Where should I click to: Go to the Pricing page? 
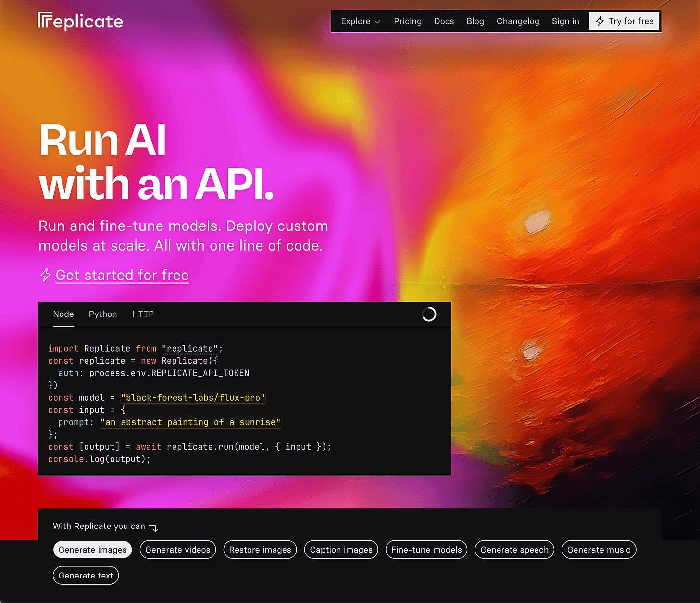pos(408,21)
